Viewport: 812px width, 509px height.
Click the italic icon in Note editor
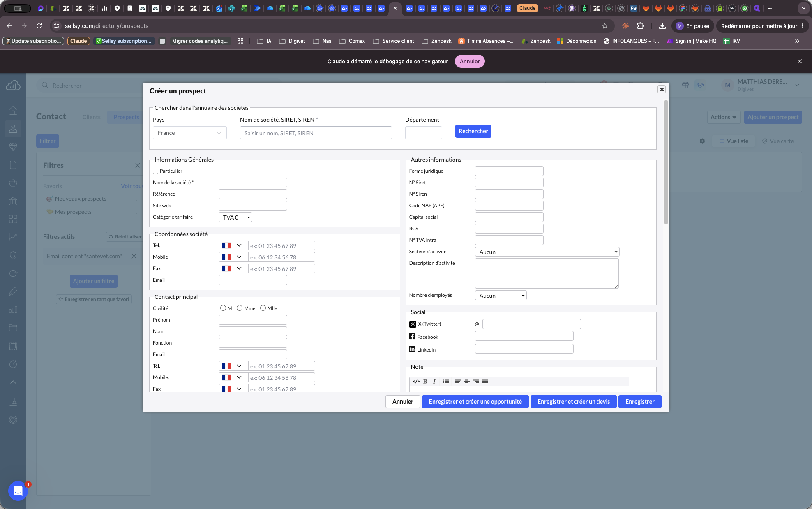tap(434, 382)
